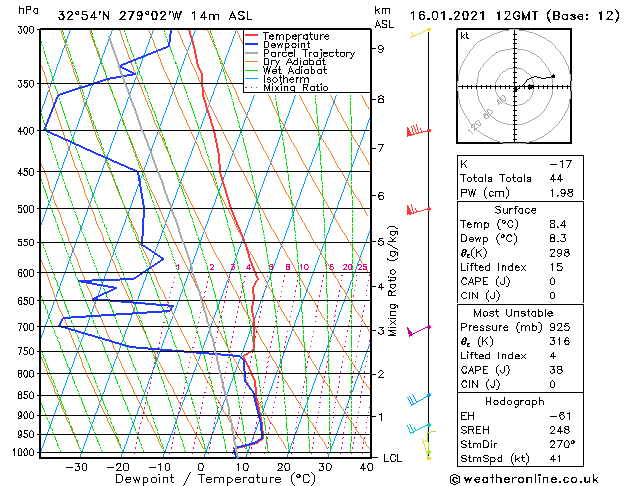Click the hPa unit label at top left
Screen dimensions: 629x486
[x=29, y=10]
